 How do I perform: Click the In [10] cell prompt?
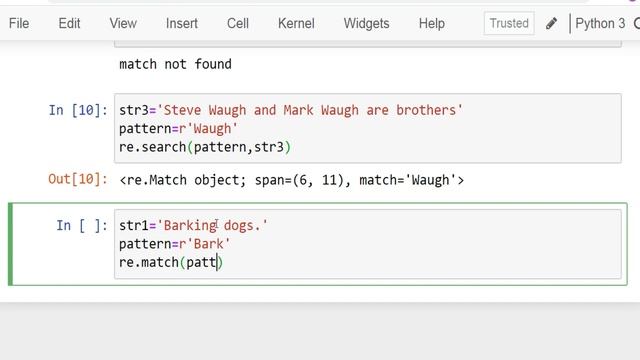pos(78,110)
